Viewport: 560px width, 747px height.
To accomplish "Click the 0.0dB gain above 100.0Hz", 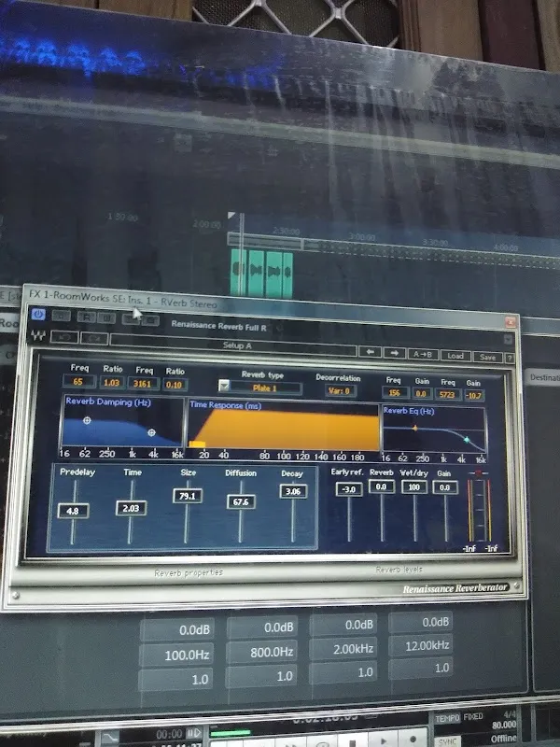I will [x=177, y=629].
